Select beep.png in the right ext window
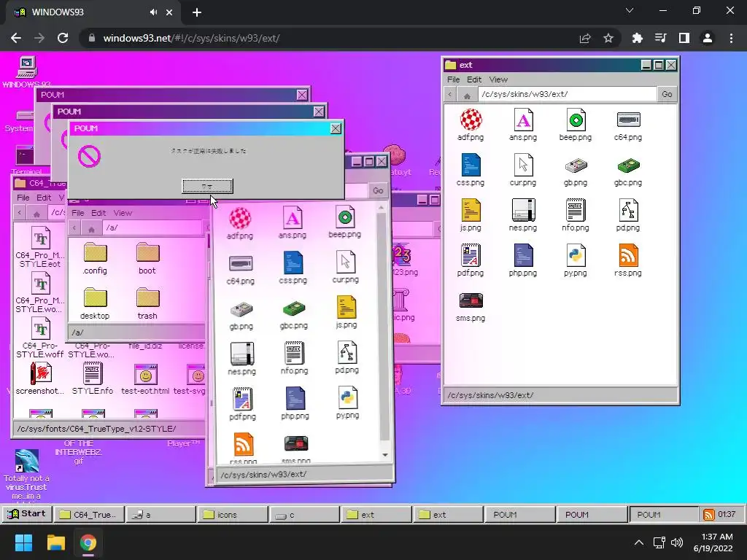The height and width of the screenshot is (560, 747). point(576,125)
